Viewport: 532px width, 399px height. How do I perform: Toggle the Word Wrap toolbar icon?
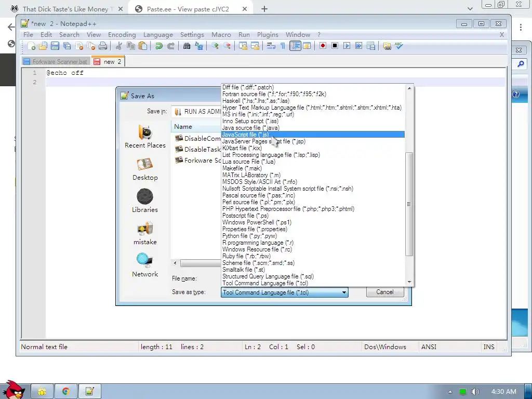click(271, 46)
